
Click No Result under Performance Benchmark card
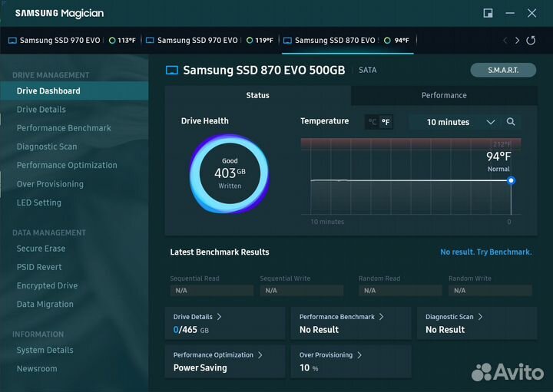[320, 330]
